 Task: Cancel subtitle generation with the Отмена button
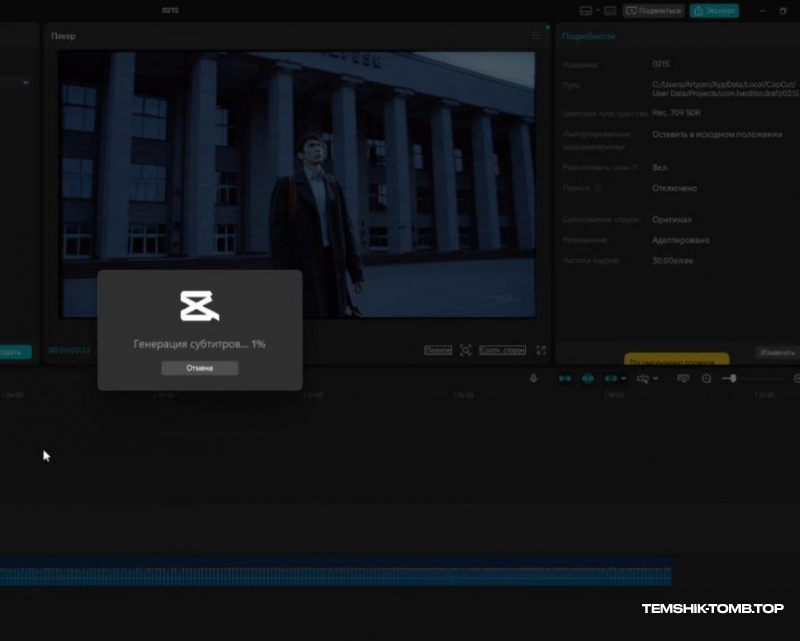tap(200, 368)
